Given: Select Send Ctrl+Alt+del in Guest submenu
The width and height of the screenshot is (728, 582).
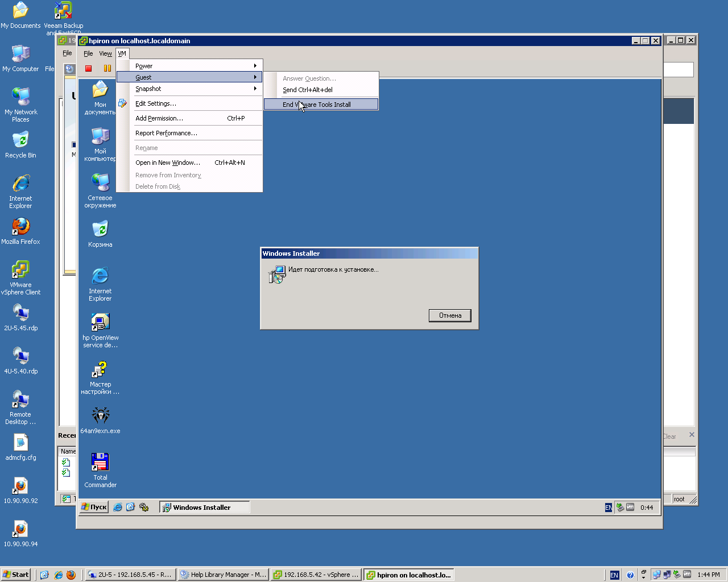Looking at the screenshot, I should [x=321, y=90].
